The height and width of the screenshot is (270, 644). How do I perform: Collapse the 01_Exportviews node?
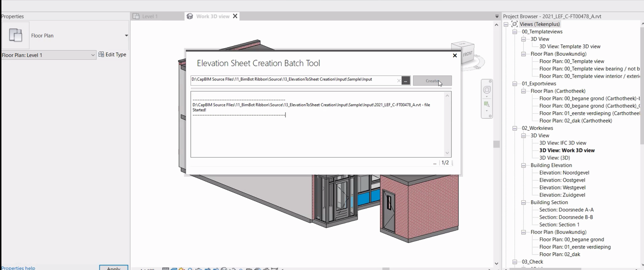pyautogui.click(x=515, y=84)
